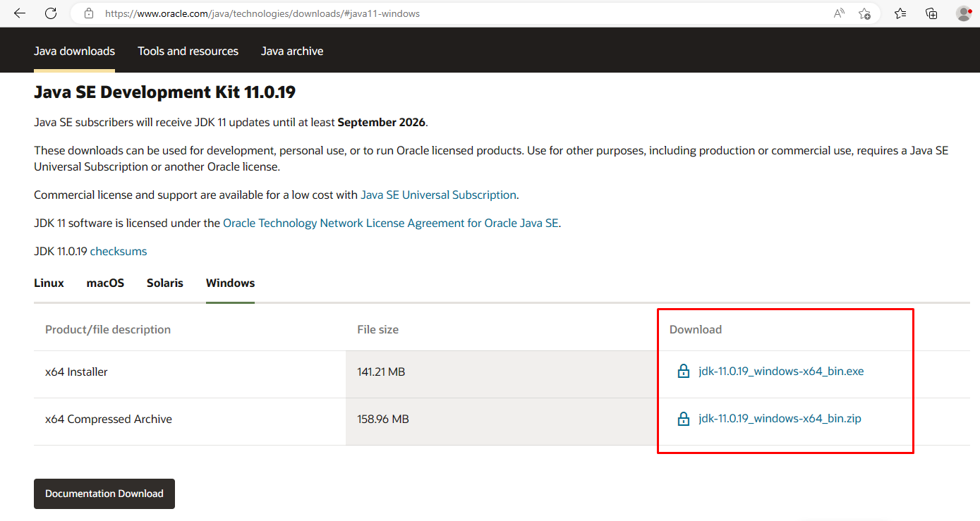Select the Windows tab

(x=230, y=283)
